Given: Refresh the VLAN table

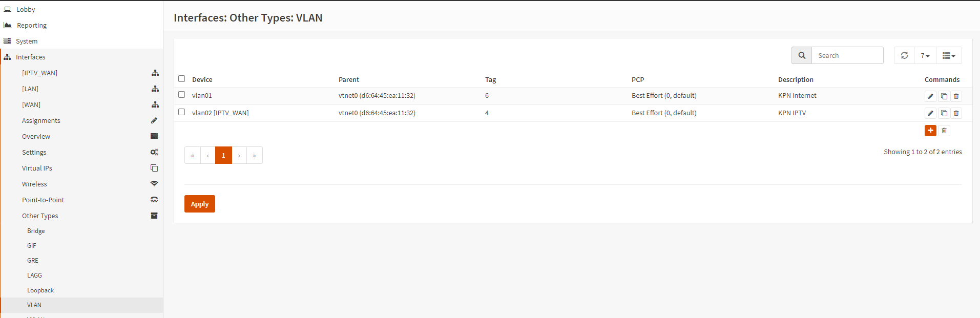Looking at the screenshot, I should point(904,55).
